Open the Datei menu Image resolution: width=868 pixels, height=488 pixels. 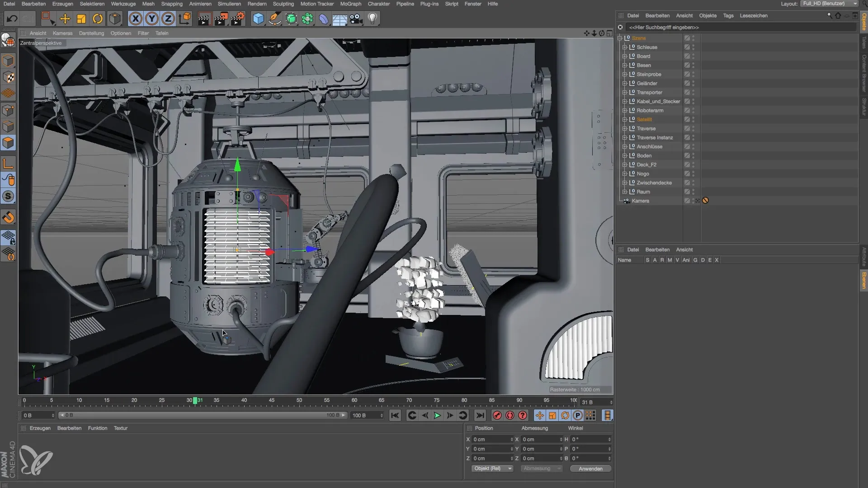9,4
